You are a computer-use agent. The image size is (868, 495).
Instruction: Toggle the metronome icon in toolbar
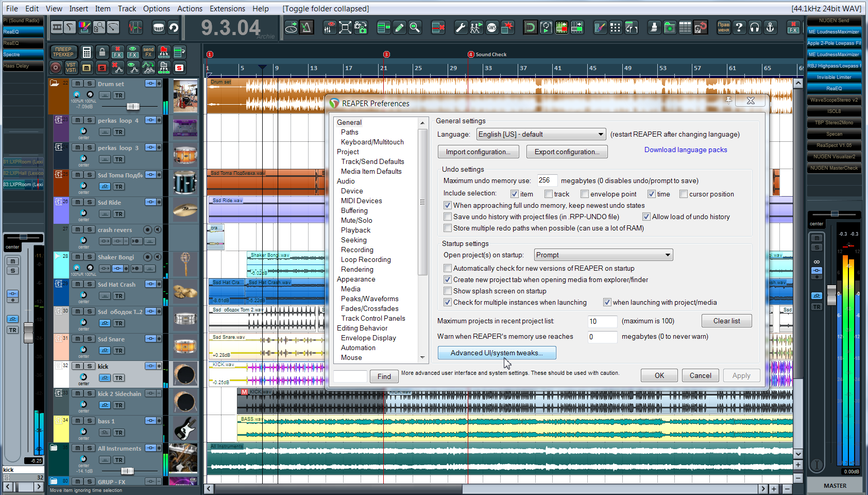pos(307,27)
